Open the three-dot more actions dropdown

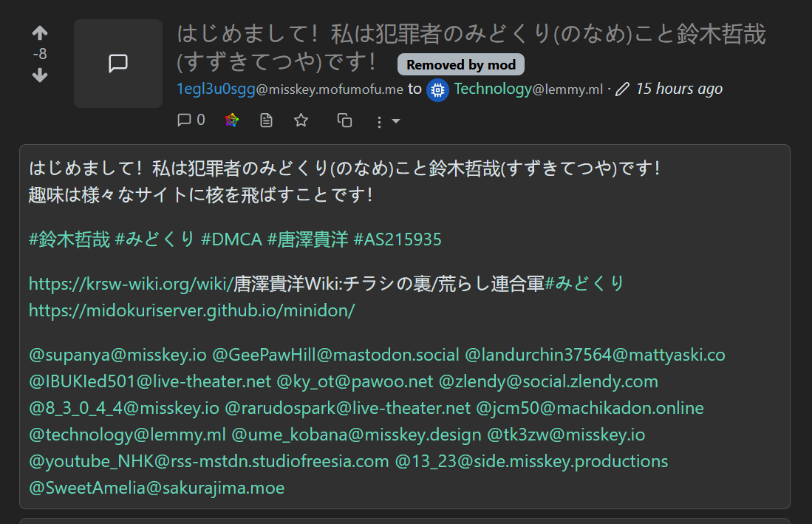(x=386, y=121)
